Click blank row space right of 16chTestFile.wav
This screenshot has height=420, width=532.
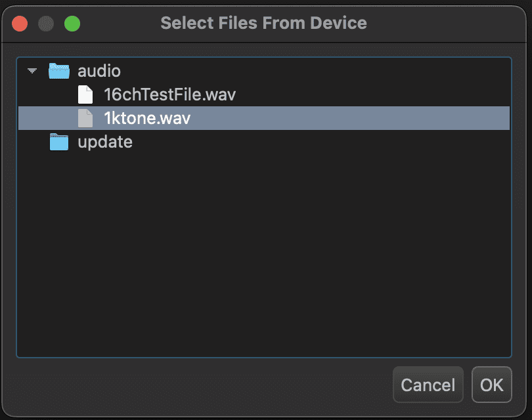[368, 94]
